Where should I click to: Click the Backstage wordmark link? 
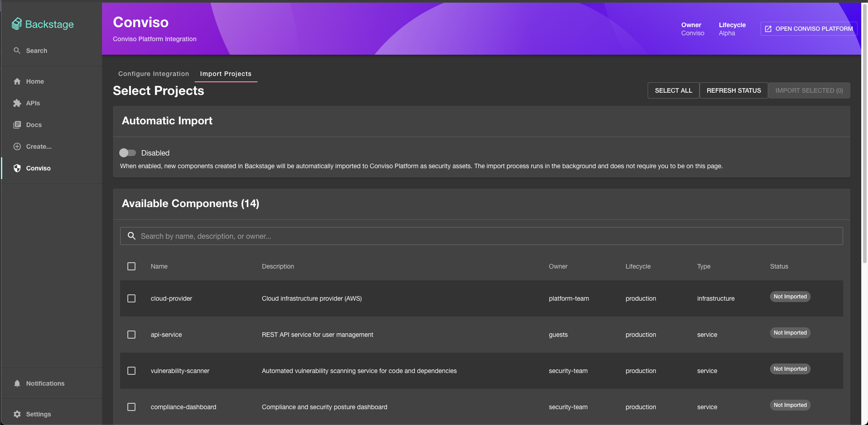(49, 24)
